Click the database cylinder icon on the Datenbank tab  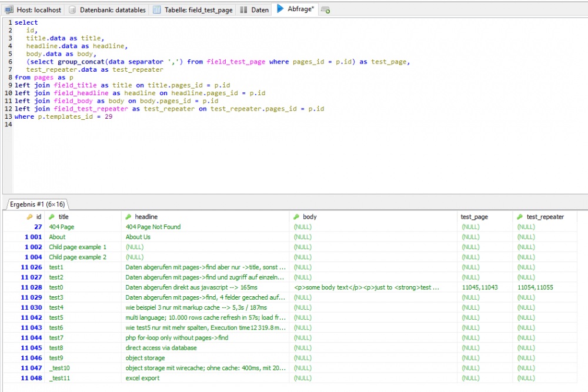(72, 10)
